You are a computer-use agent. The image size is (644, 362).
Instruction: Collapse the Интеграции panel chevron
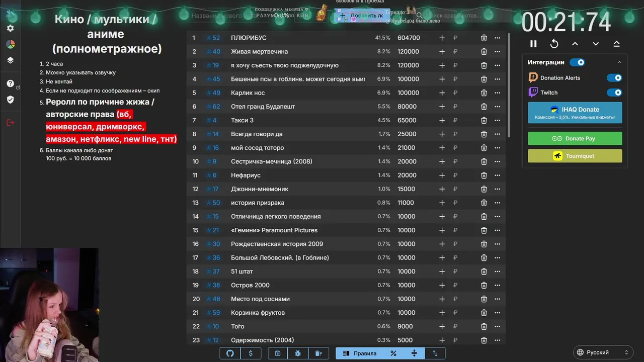click(619, 62)
